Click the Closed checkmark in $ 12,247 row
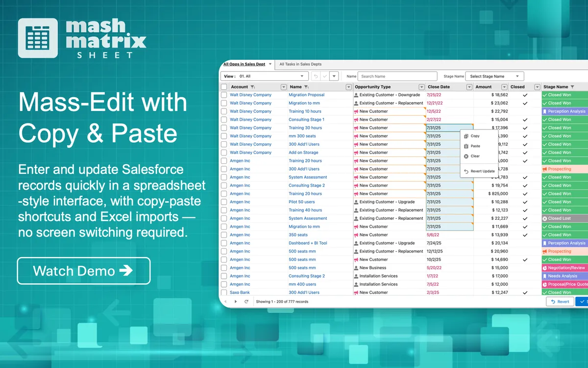The width and height of the screenshot is (588, 368). tap(525, 292)
